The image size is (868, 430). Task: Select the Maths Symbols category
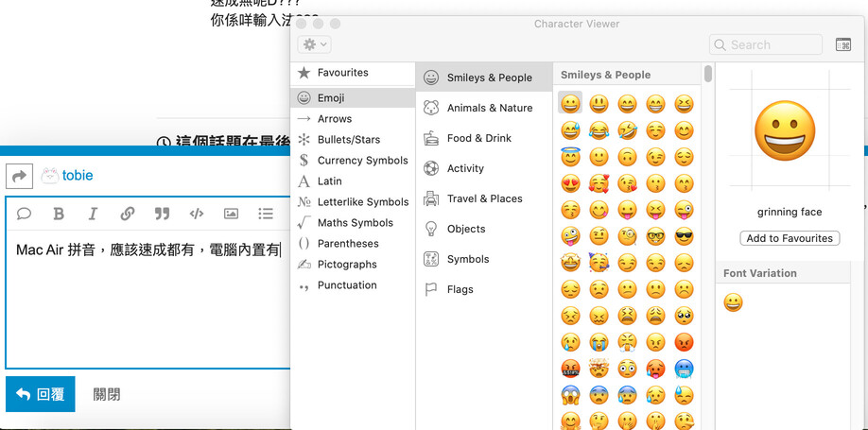coord(353,223)
